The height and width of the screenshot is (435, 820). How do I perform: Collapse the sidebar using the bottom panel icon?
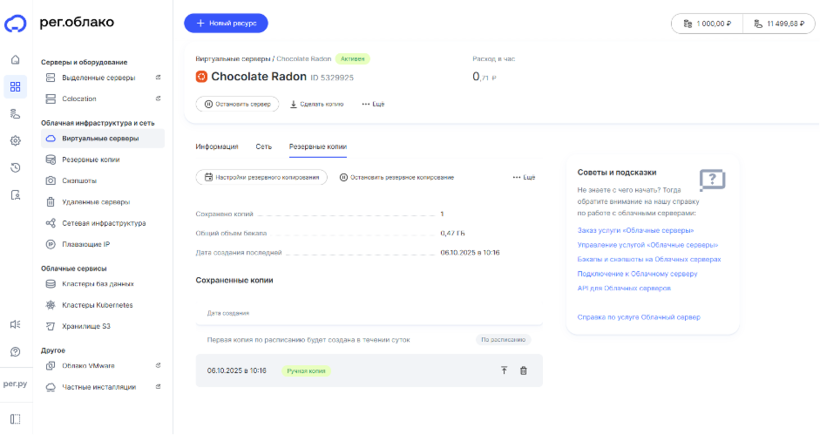[15, 418]
